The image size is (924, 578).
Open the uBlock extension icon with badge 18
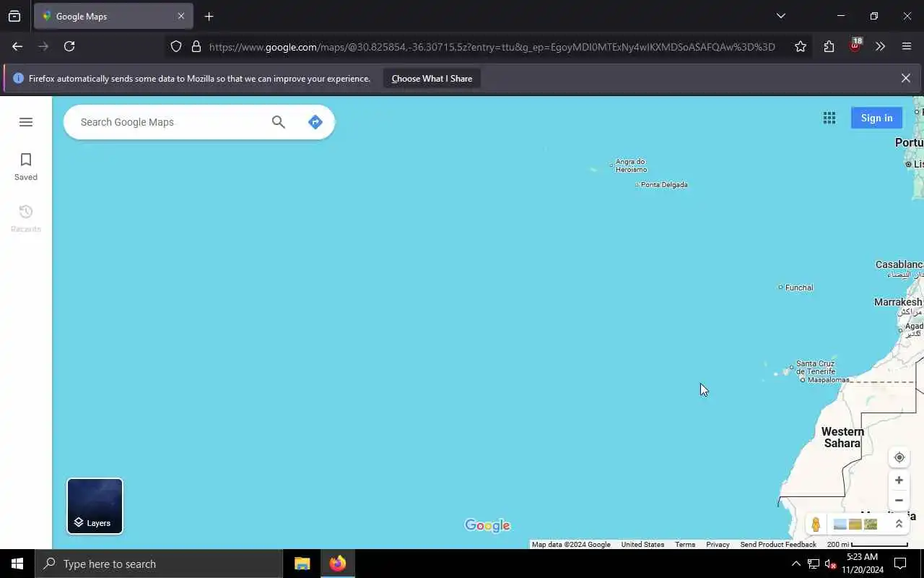pyautogui.click(x=855, y=46)
